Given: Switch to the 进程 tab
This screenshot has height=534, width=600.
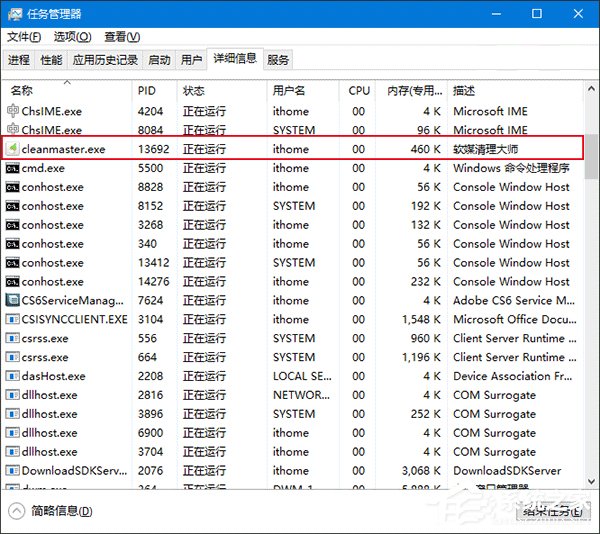Looking at the screenshot, I should point(19,60).
